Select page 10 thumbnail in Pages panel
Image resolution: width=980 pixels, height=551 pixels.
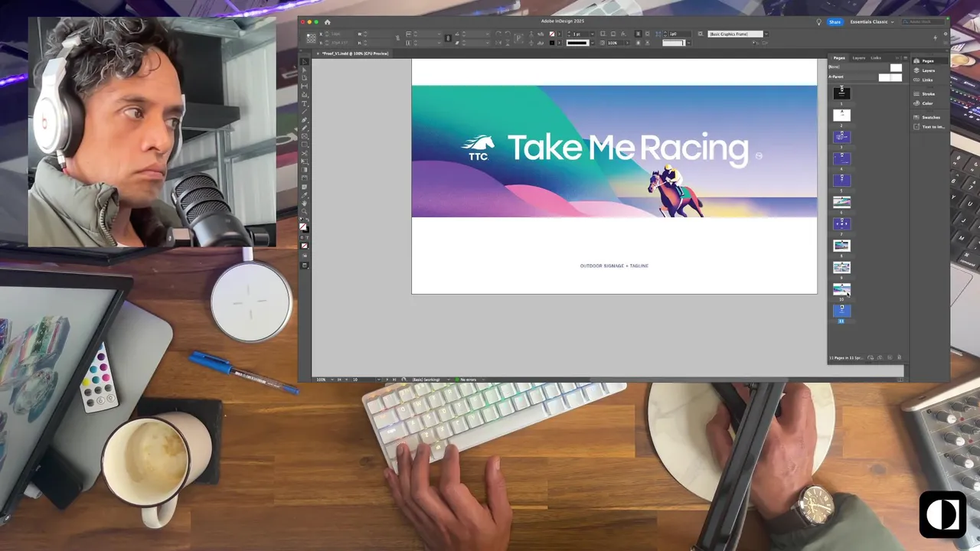[x=841, y=289]
